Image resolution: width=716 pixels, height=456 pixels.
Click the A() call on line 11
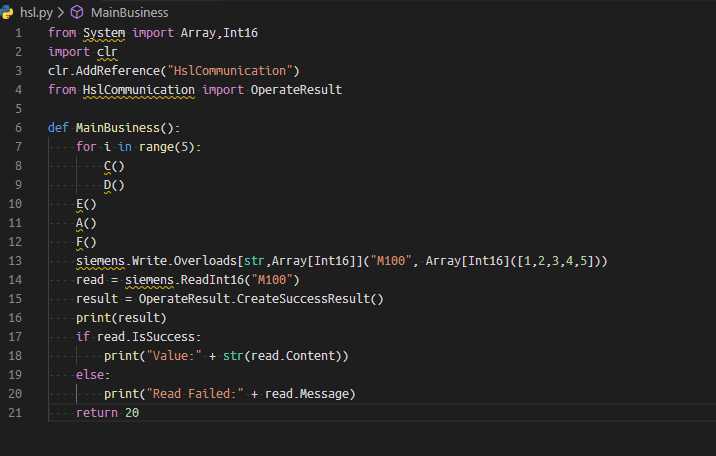(x=86, y=223)
